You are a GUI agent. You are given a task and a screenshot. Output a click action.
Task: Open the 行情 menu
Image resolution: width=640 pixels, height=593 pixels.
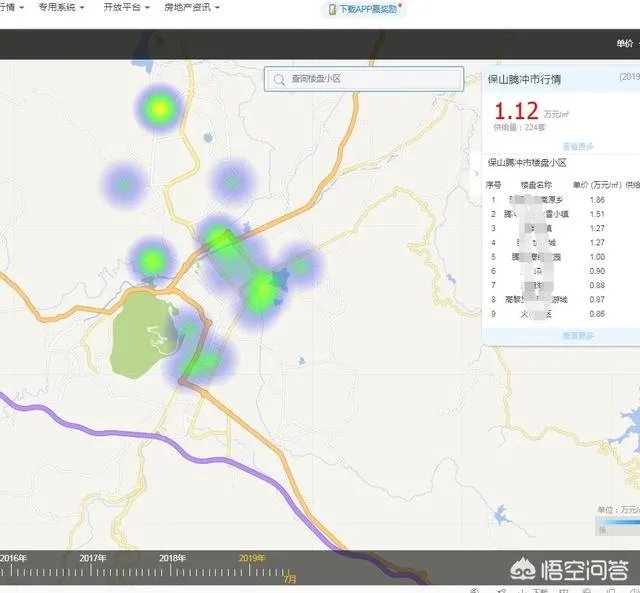pyautogui.click(x=10, y=7)
